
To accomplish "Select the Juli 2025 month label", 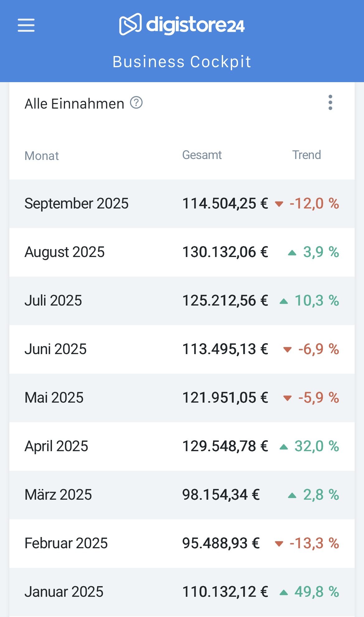I will pos(53,301).
